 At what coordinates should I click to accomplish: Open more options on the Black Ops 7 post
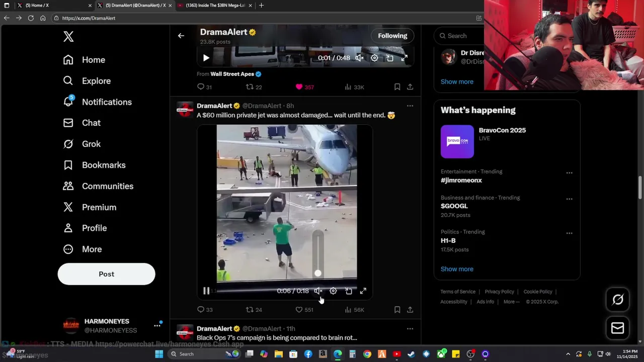point(410,329)
